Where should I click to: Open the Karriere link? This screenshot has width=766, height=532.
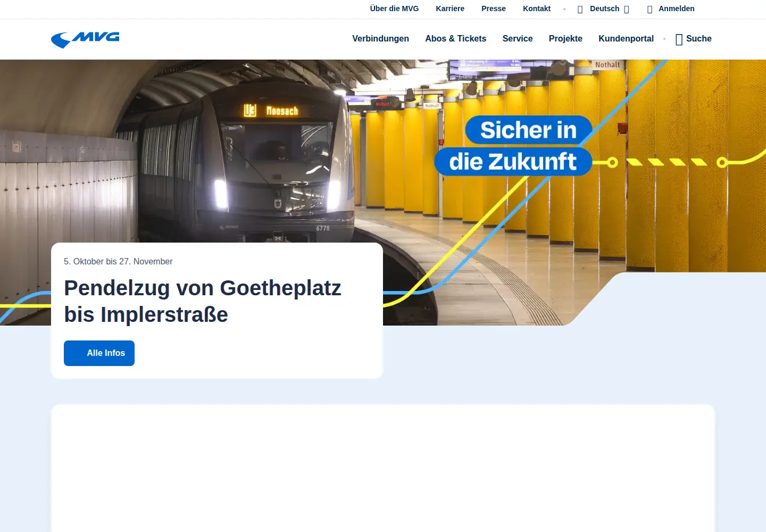click(x=450, y=9)
